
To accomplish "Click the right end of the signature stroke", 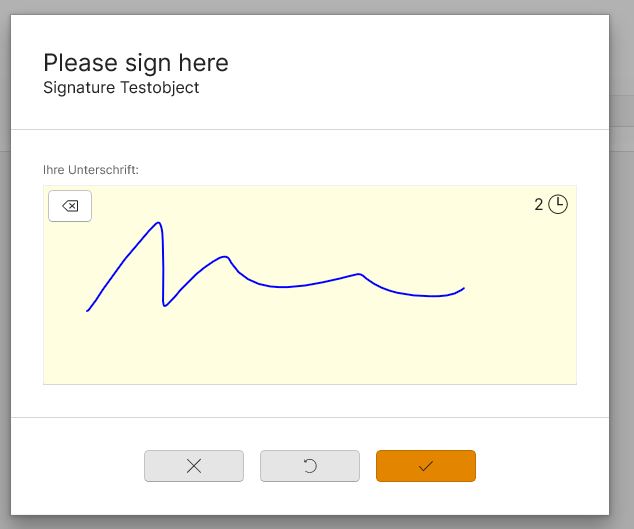I will pos(463,289).
